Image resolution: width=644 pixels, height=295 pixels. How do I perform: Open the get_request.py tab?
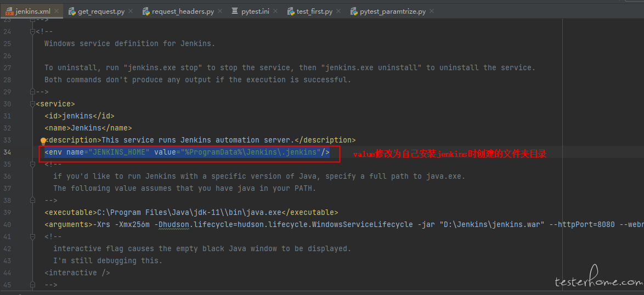click(100, 12)
